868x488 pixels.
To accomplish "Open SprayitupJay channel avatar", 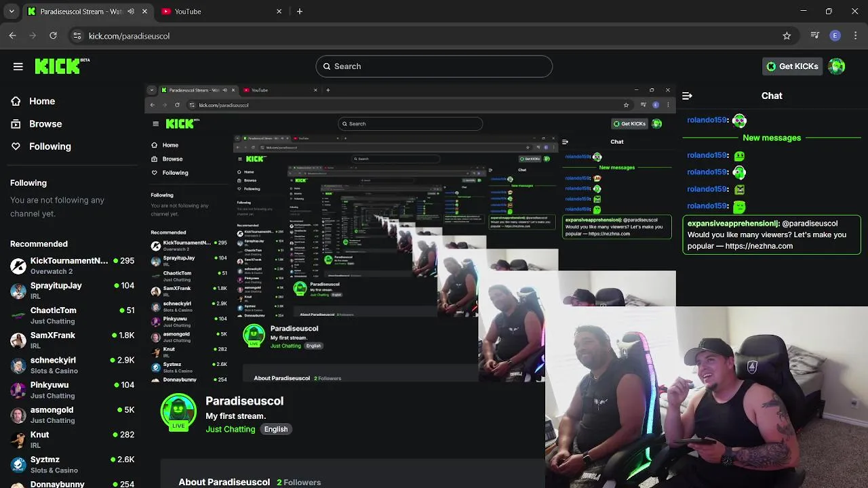I will coord(18,291).
